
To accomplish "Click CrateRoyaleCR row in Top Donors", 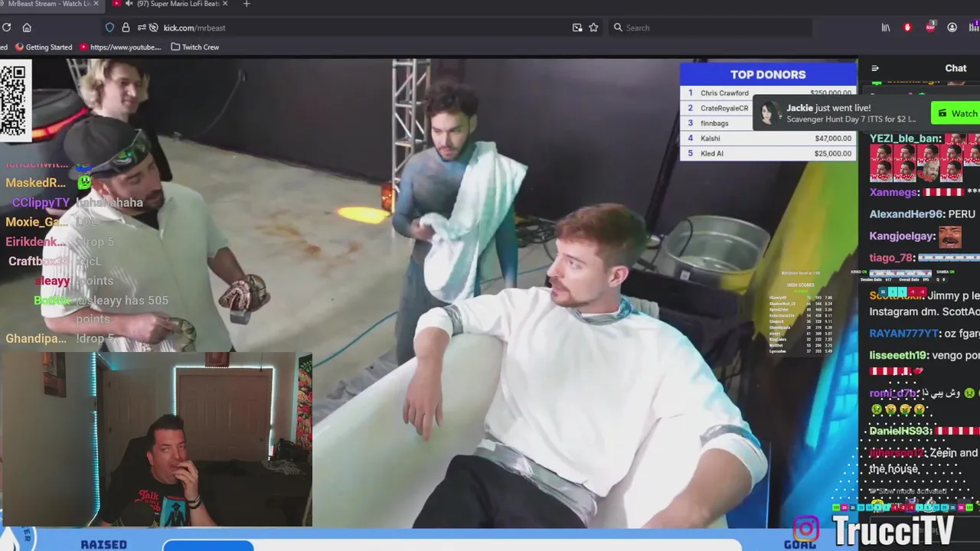I will click(716, 109).
